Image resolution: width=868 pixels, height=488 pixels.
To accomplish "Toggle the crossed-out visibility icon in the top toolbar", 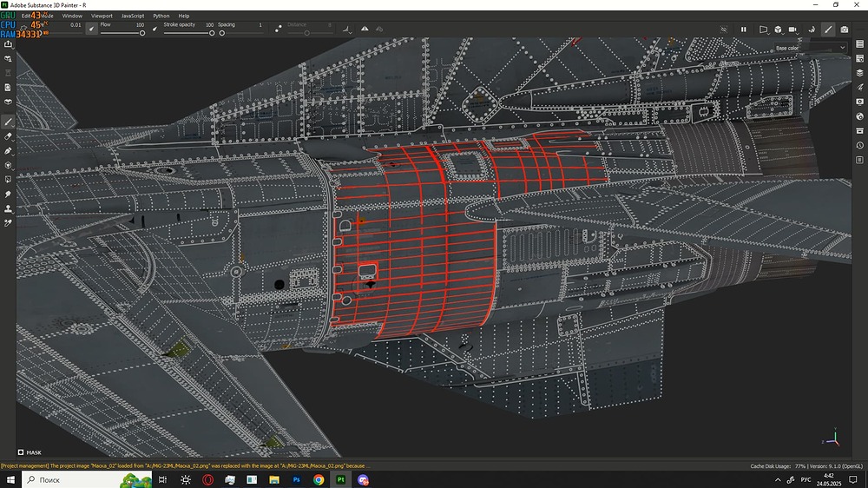I will tap(724, 30).
